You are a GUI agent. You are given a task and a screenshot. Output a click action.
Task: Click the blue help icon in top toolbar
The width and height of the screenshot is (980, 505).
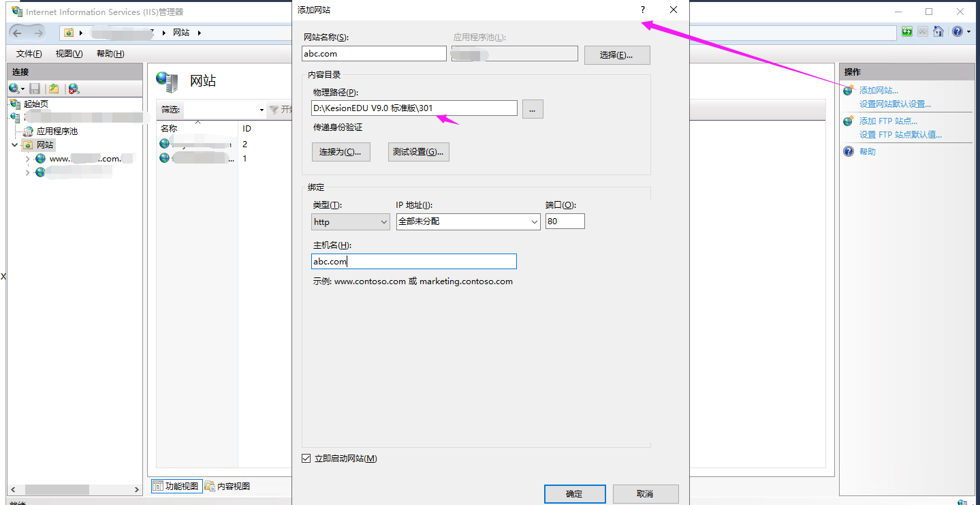tap(957, 31)
